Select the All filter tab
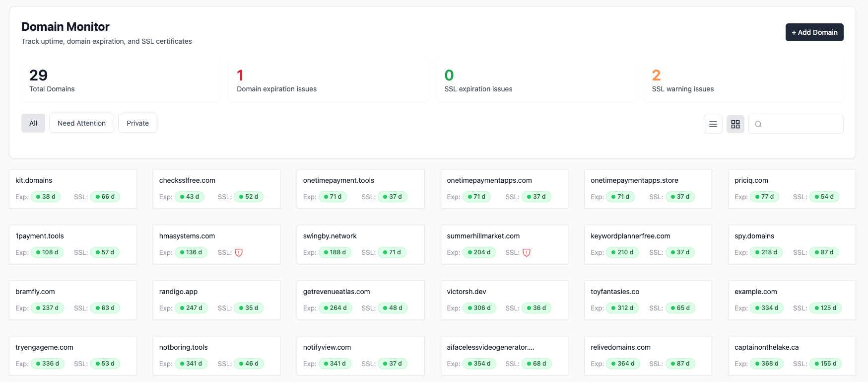The height and width of the screenshot is (382, 868). (x=33, y=123)
